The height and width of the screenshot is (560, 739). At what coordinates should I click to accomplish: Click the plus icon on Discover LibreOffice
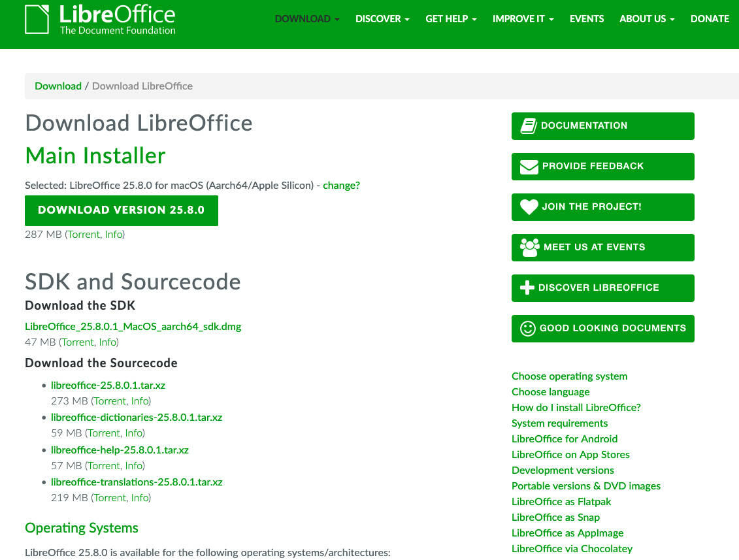tap(527, 288)
